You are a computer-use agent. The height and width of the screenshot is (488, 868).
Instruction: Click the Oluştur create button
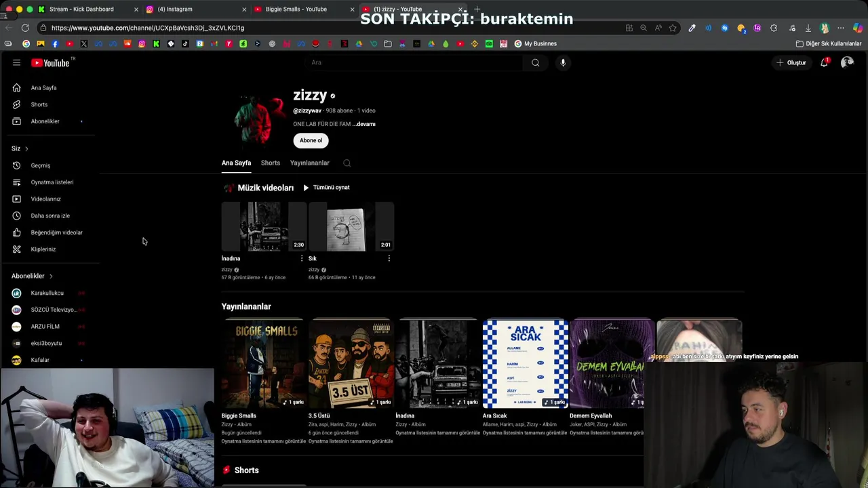click(791, 62)
